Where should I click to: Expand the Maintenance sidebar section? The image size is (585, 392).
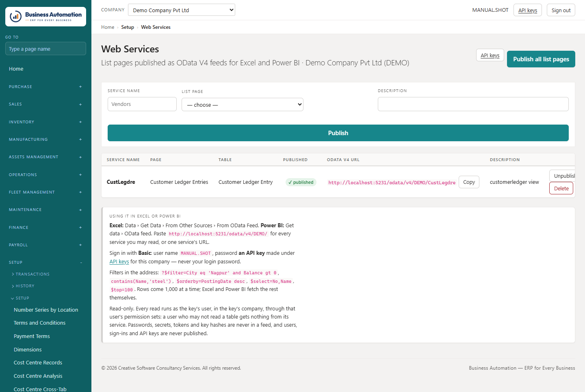tap(45, 210)
